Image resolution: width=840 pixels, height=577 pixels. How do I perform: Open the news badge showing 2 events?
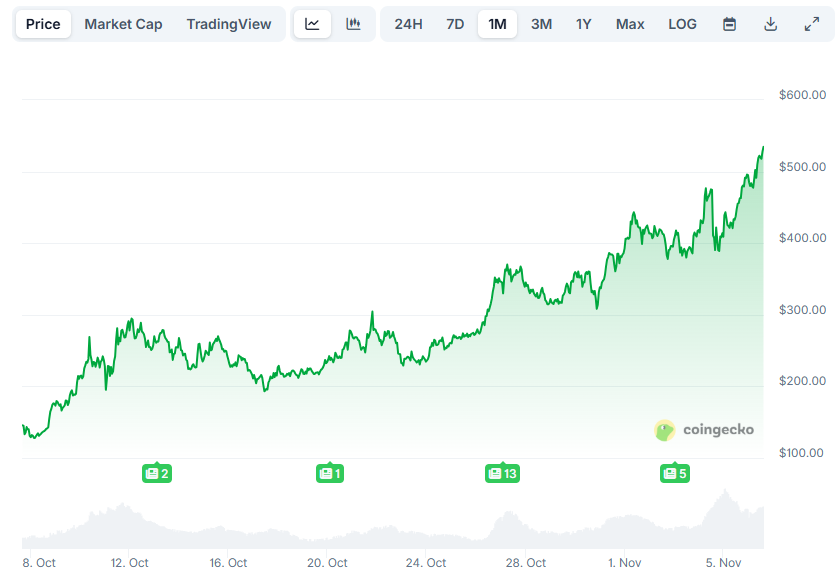pyautogui.click(x=157, y=473)
